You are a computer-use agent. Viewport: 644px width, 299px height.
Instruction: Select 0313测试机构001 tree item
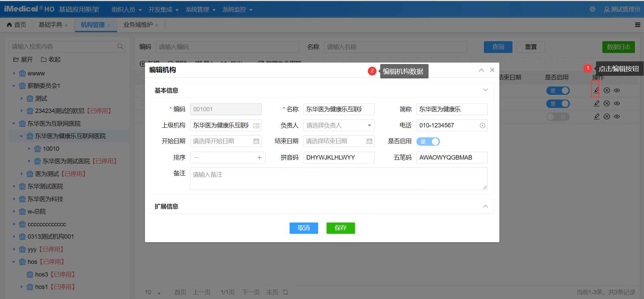point(51,237)
